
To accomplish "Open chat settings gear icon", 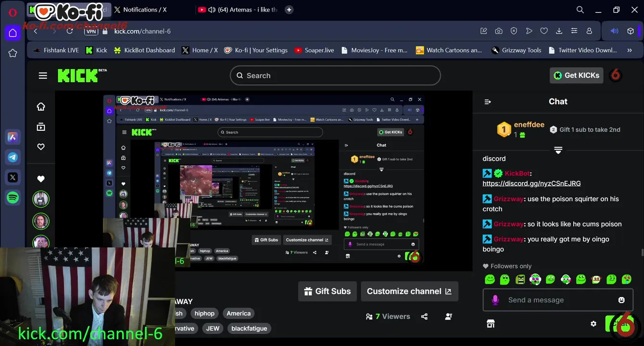I will pyautogui.click(x=593, y=324).
